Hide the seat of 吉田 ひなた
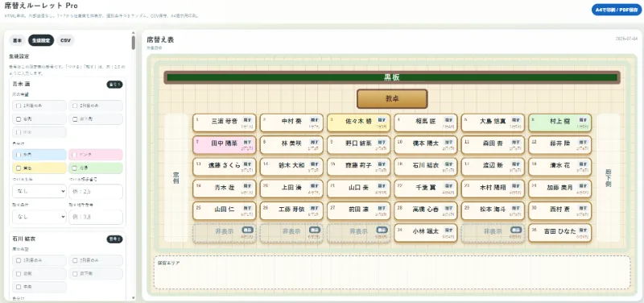Screen dimensions: 644x303 coord(582,230)
